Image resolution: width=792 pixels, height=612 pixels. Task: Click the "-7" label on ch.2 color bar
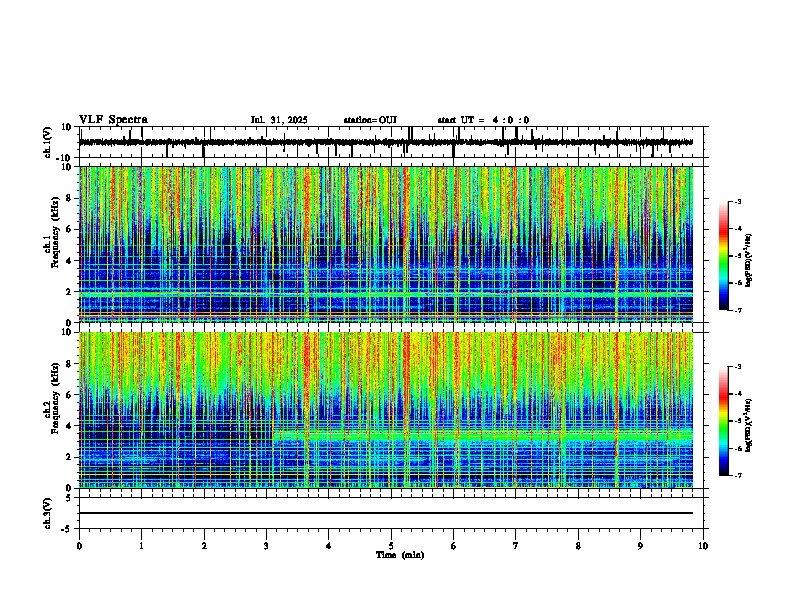coord(737,476)
